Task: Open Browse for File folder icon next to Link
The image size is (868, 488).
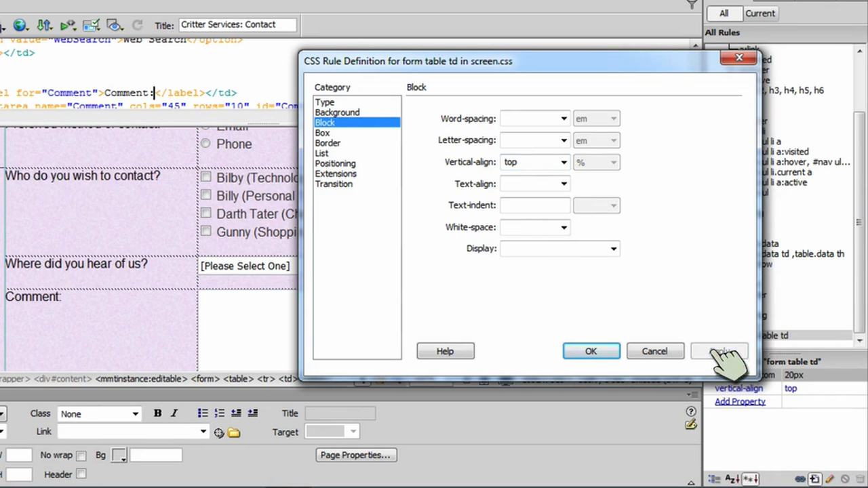Action: pyautogui.click(x=233, y=431)
